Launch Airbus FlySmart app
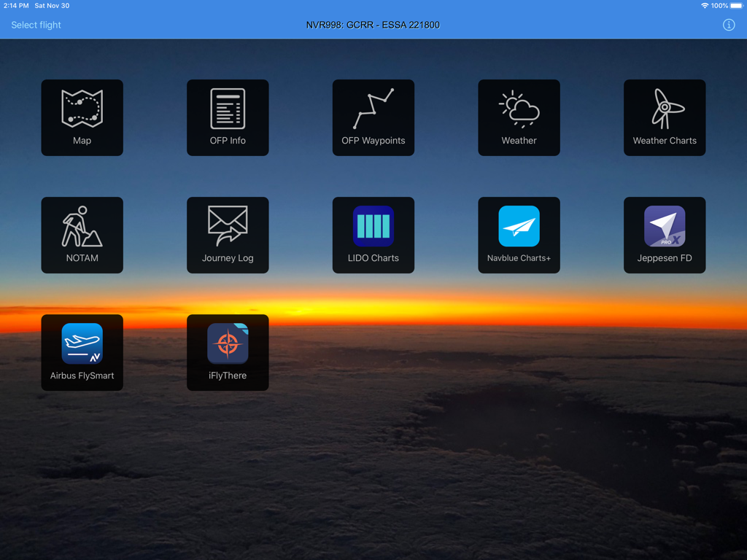Image resolution: width=747 pixels, height=560 pixels. pyautogui.click(x=82, y=352)
